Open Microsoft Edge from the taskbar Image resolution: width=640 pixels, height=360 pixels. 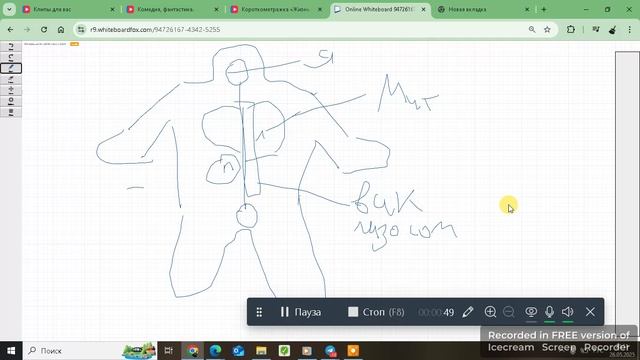tap(215, 351)
